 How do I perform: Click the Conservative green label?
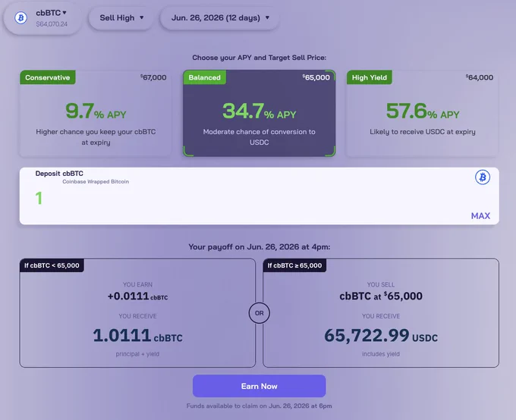[48, 77]
